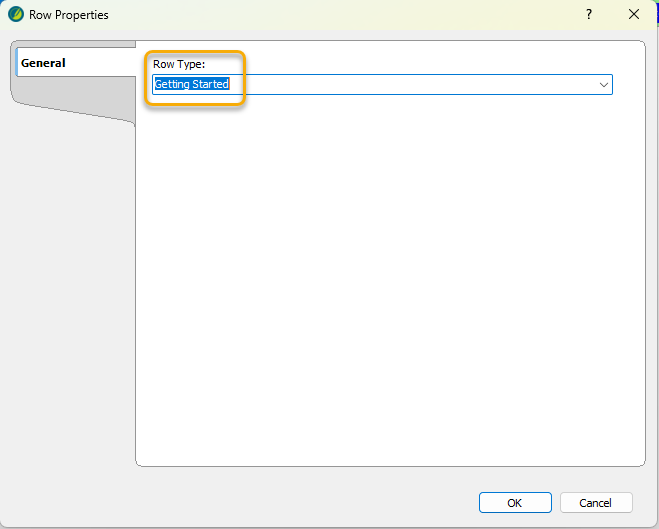Click the green leaf app icon
The height and width of the screenshot is (529, 659).
tap(16, 15)
